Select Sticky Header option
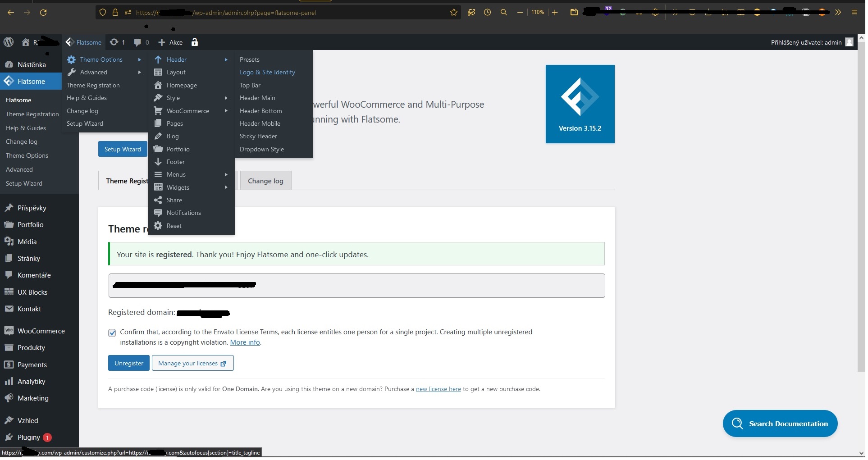This screenshot has height=460, width=868. point(259,136)
